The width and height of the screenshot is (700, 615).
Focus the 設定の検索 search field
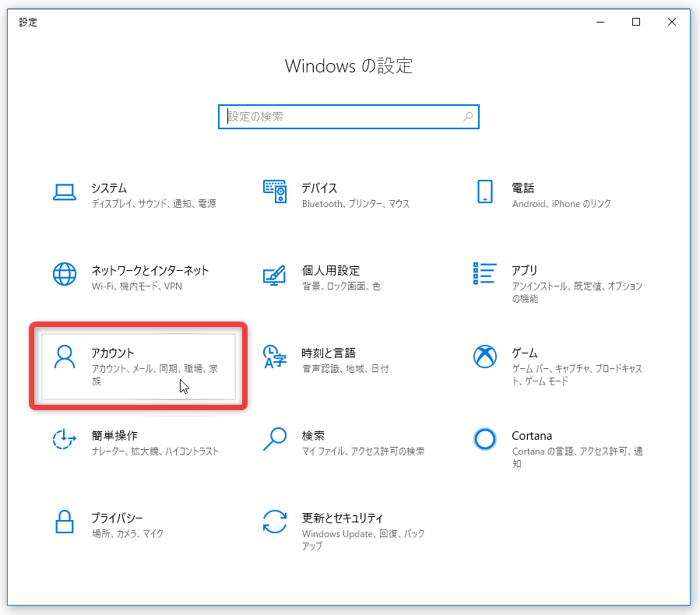[x=349, y=117]
